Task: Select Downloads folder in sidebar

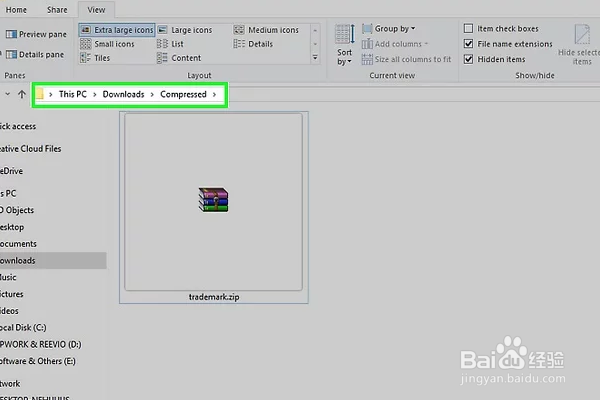Action: pos(53,260)
